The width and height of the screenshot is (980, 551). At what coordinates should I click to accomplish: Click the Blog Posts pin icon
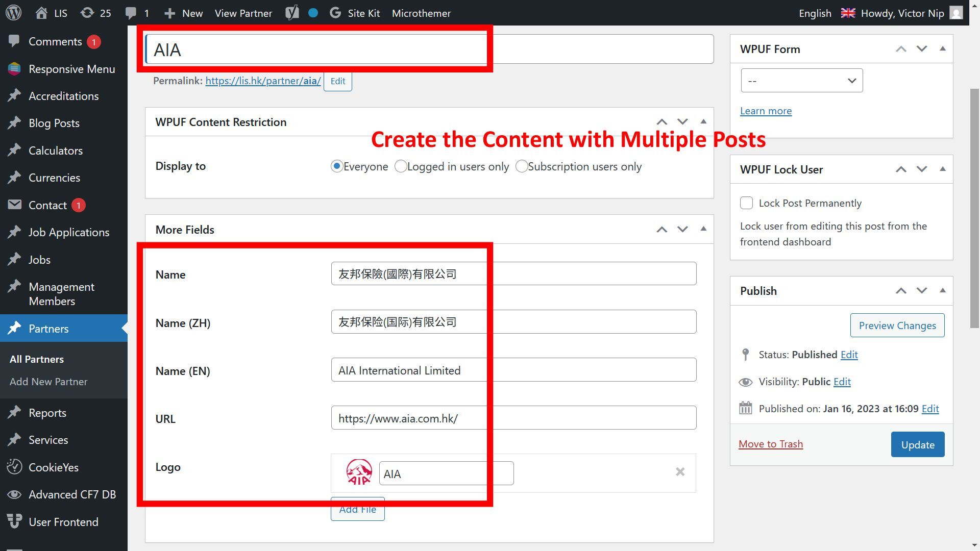click(14, 123)
